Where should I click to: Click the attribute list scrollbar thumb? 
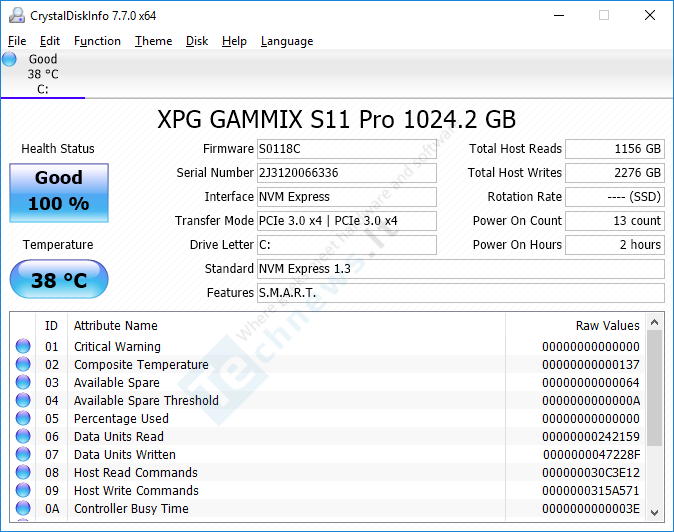click(x=655, y=388)
